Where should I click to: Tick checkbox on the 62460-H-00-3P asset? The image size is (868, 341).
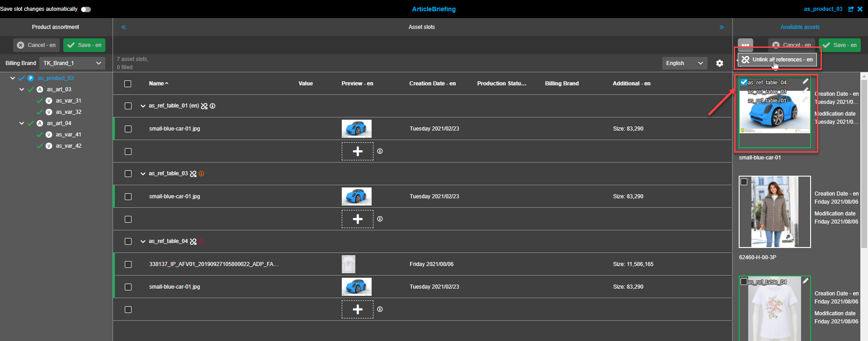tap(744, 182)
